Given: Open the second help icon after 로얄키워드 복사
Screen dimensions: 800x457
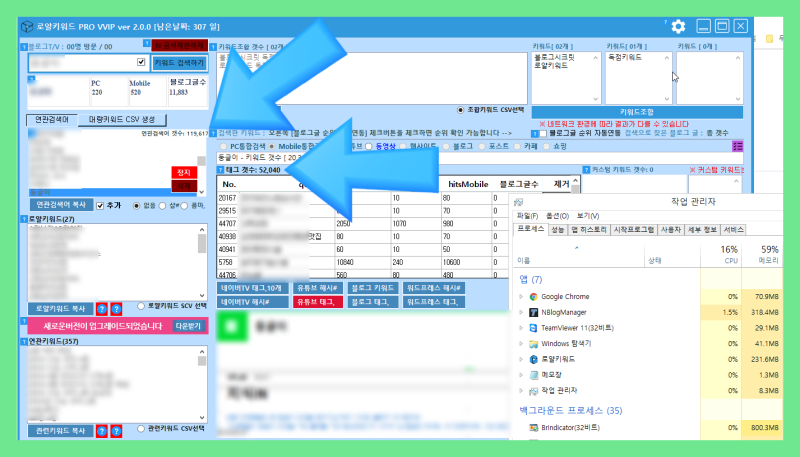Looking at the screenshot, I should click(x=116, y=309).
